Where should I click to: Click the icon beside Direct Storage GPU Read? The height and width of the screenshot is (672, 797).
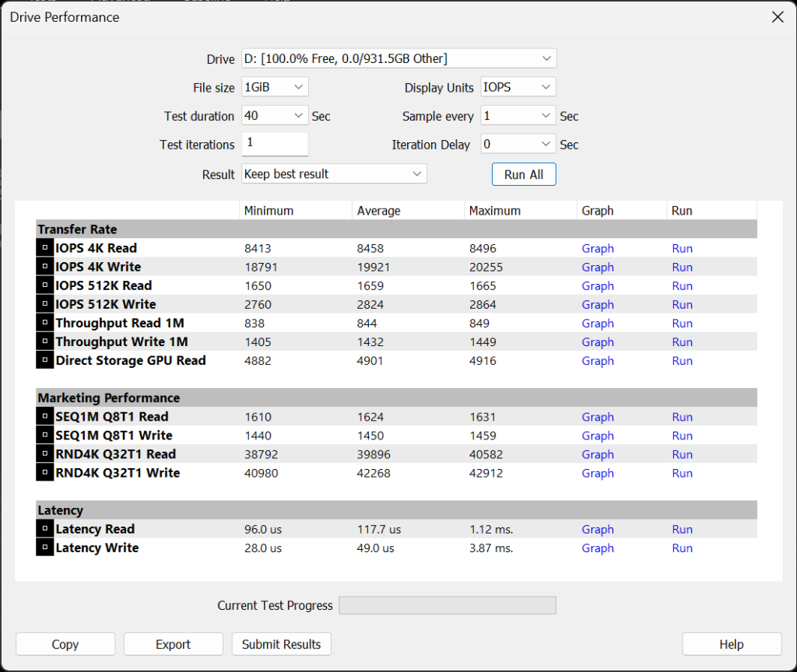coord(44,361)
